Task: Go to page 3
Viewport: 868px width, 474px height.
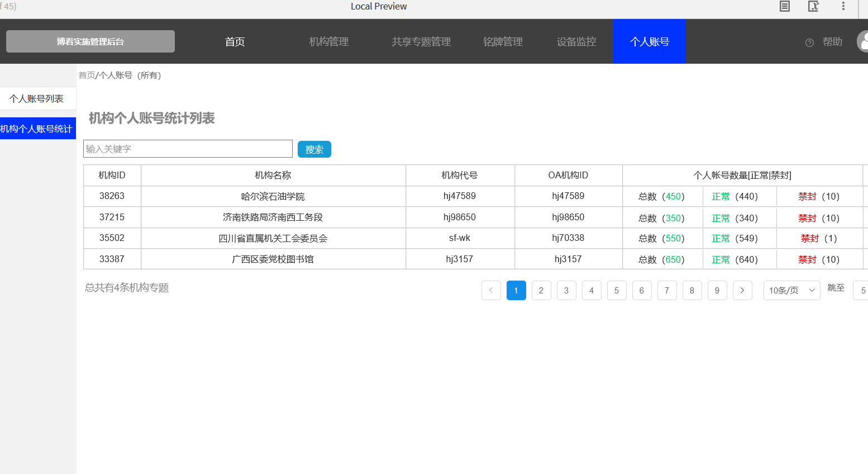Action: point(566,290)
